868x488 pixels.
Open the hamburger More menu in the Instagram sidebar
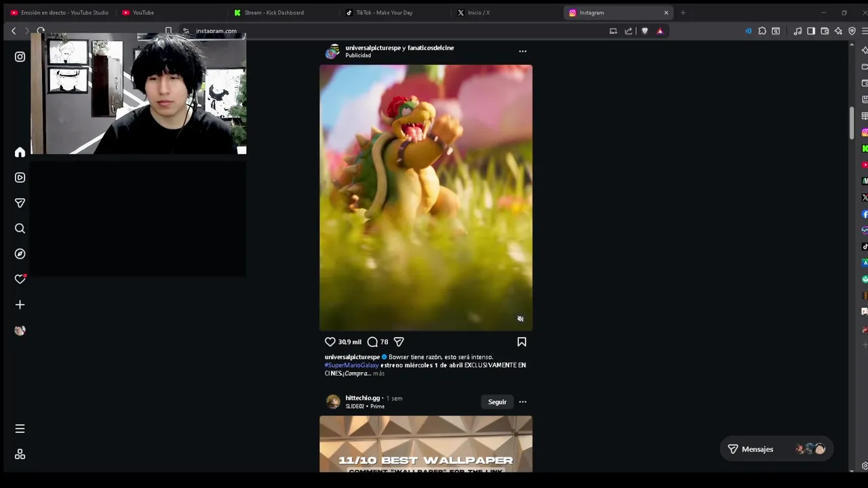pos(20,428)
